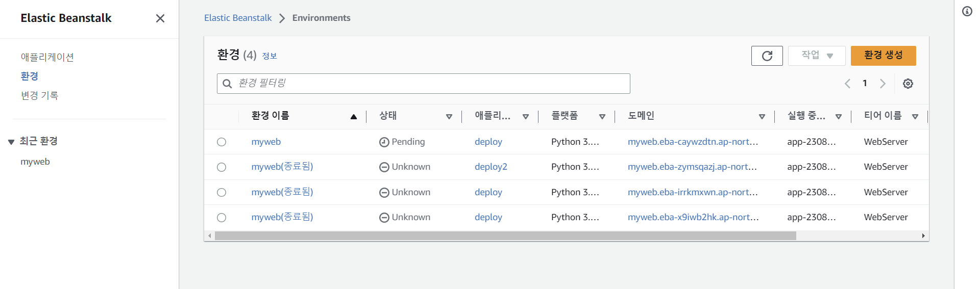Click the 환경 생성 button
Screen dimensions: 980x289
tap(883, 56)
